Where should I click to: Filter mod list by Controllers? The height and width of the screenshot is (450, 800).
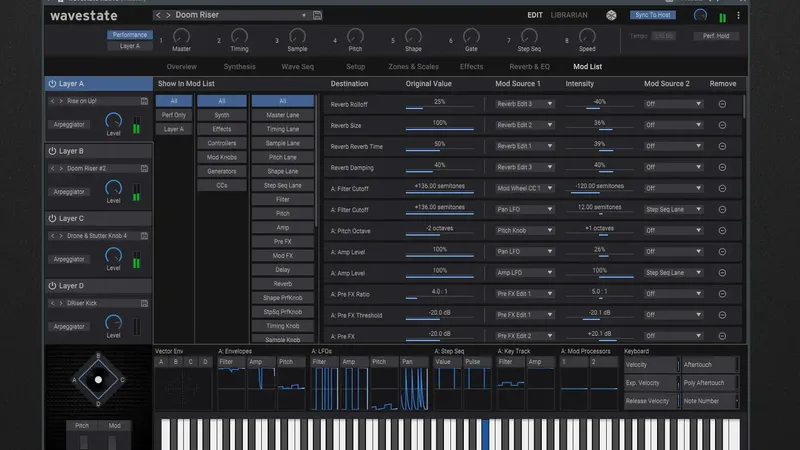[x=222, y=143]
